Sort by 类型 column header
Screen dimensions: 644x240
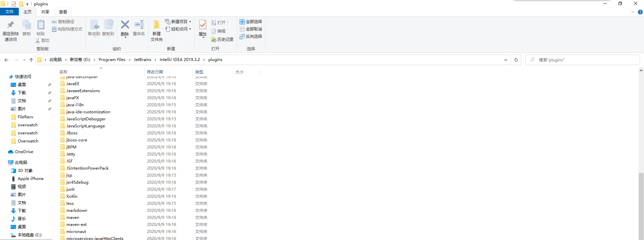tap(213, 72)
